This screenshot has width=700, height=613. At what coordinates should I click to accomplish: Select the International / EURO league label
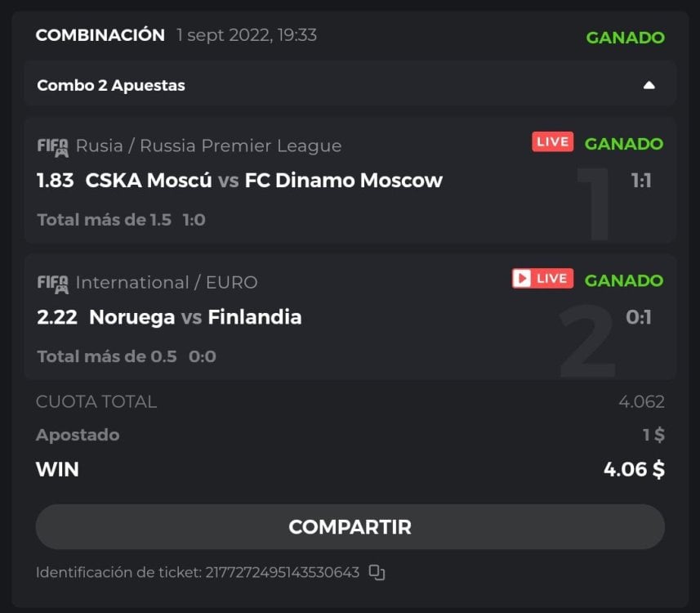click(166, 282)
